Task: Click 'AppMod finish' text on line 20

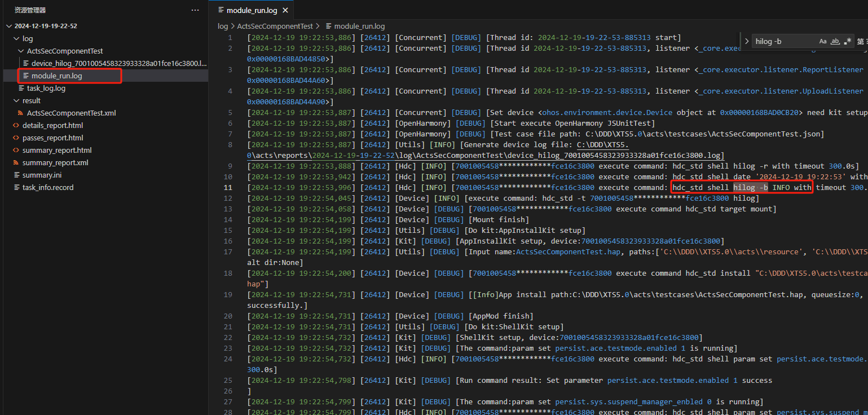Action: pos(501,316)
